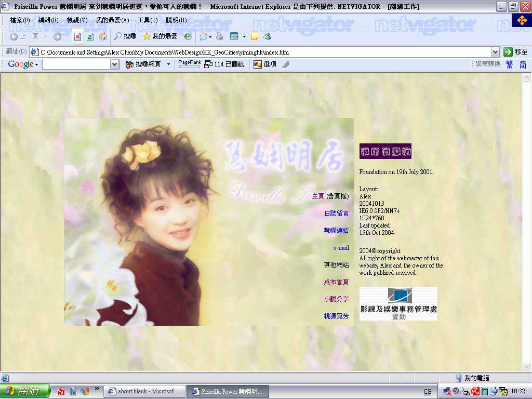
Task: Open Google toolbar Options (選項)
Action: [x=265, y=64]
